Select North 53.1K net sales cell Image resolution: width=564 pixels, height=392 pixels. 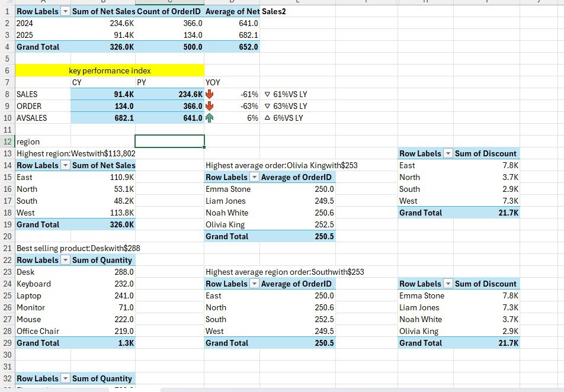pos(103,189)
